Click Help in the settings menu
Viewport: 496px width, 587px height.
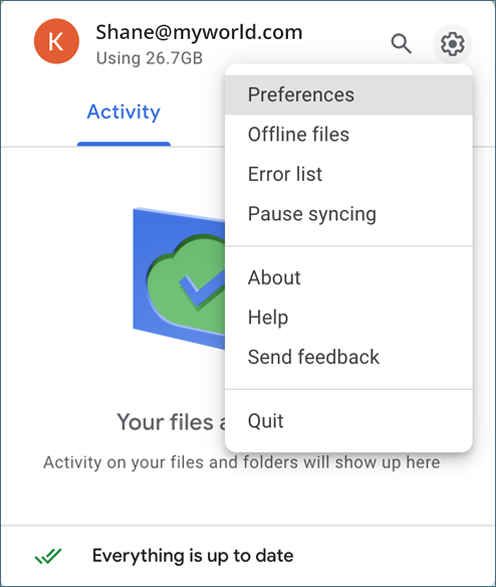(x=349, y=317)
